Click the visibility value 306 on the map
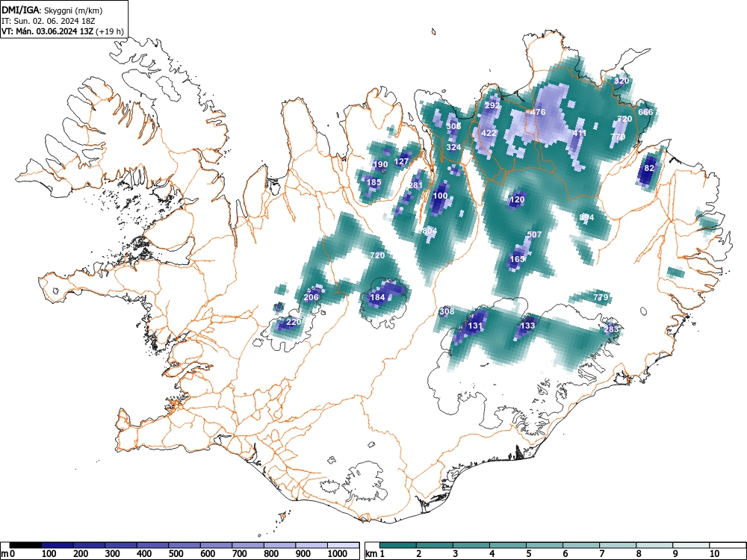The image size is (747, 560). (x=453, y=126)
